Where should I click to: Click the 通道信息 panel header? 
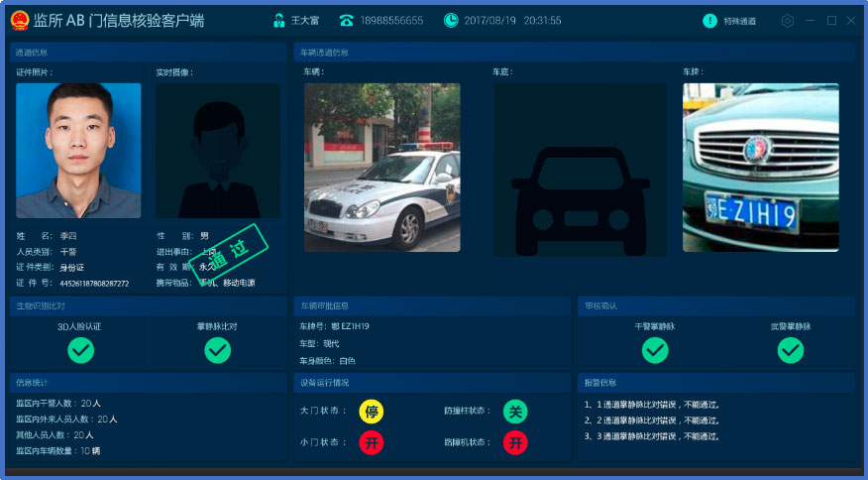coord(148,53)
